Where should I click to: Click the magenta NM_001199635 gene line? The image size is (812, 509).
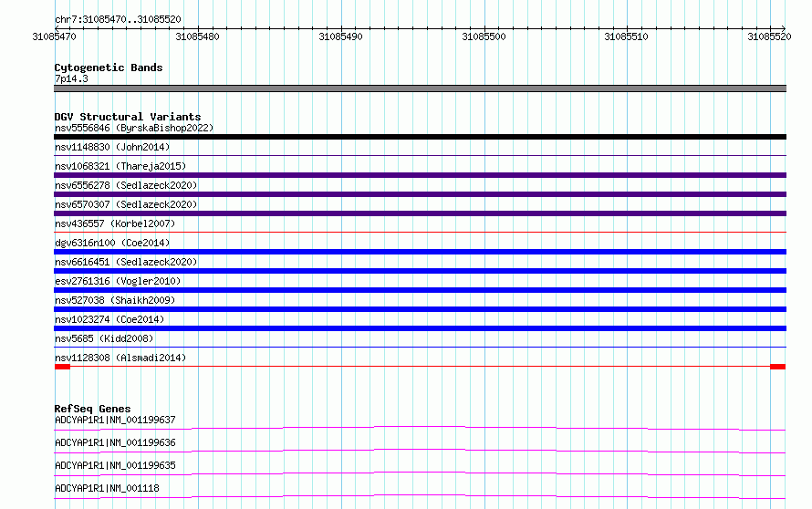[x=420, y=473]
